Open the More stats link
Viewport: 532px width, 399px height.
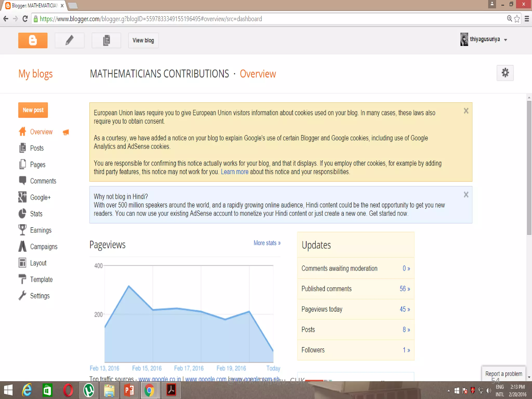click(x=267, y=243)
